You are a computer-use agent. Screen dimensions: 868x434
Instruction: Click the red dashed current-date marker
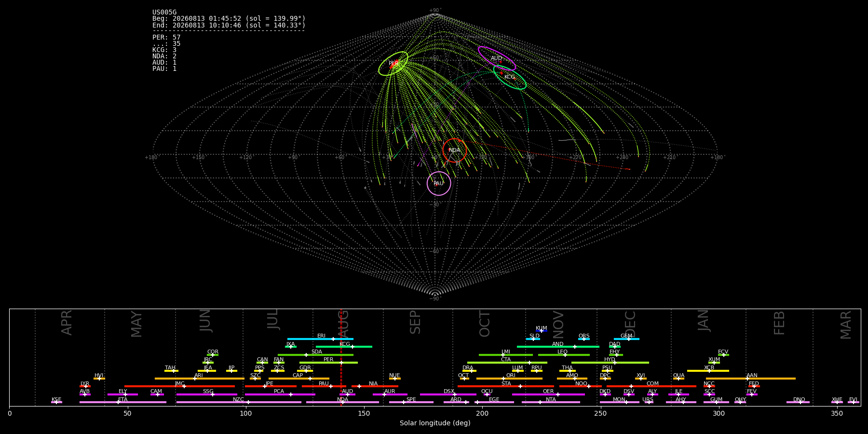[341, 357]
